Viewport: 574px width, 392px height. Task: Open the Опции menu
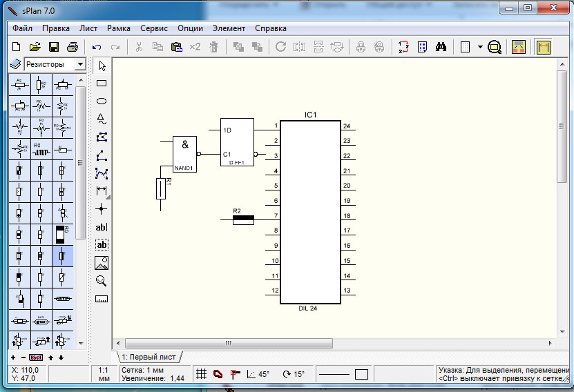click(x=190, y=28)
